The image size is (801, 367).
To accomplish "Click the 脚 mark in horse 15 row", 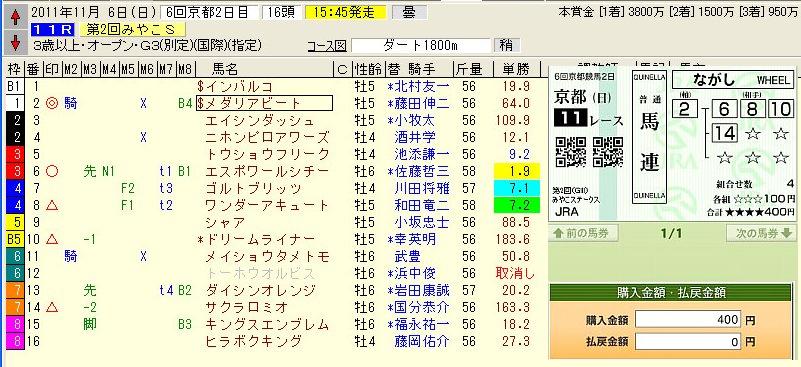I will [90, 325].
